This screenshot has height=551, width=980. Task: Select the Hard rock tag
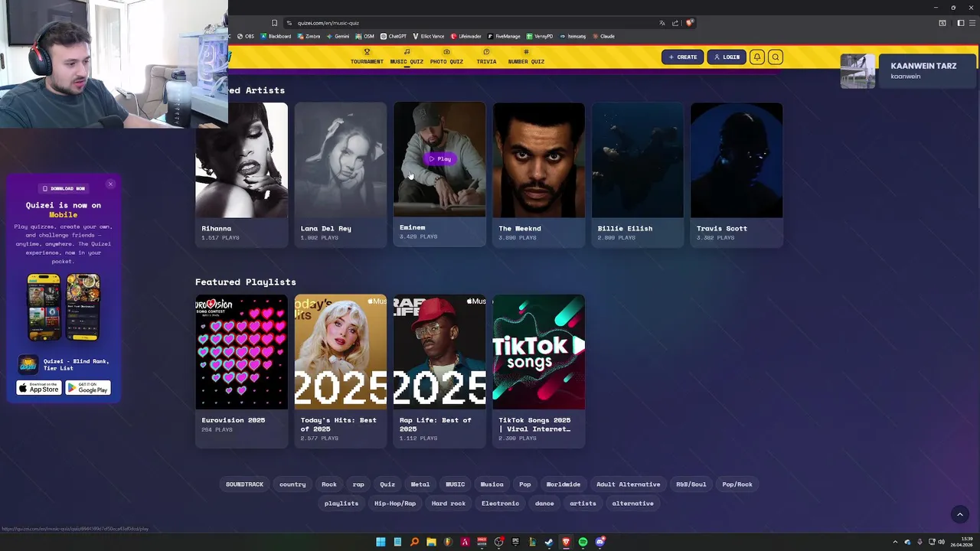[x=449, y=504]
